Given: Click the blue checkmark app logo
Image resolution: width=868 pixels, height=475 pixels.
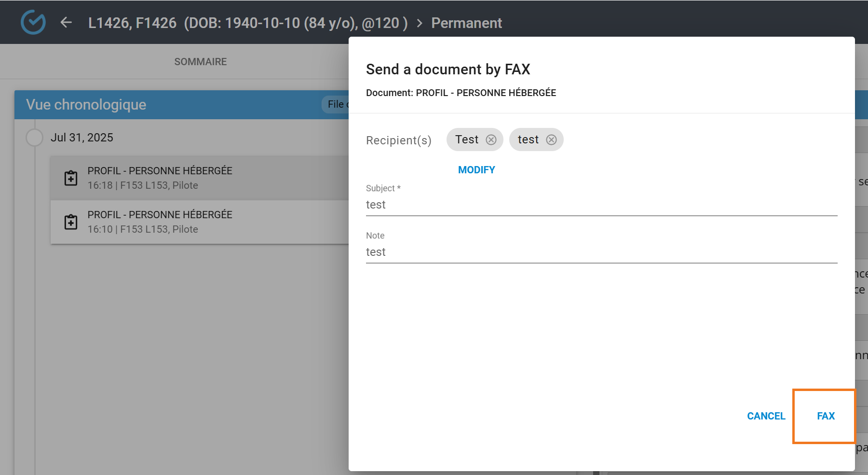Looking at the screenshot, I should click(33, 22).
